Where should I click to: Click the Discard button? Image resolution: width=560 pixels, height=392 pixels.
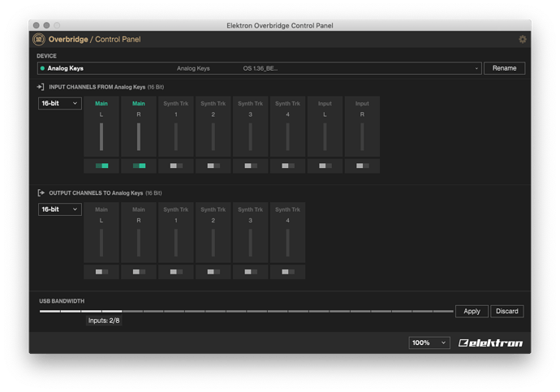(x=506, y=312)
